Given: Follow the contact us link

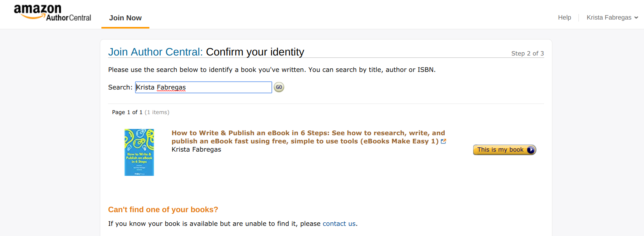Looking at the screenshot, I should (x=339, y=224).
